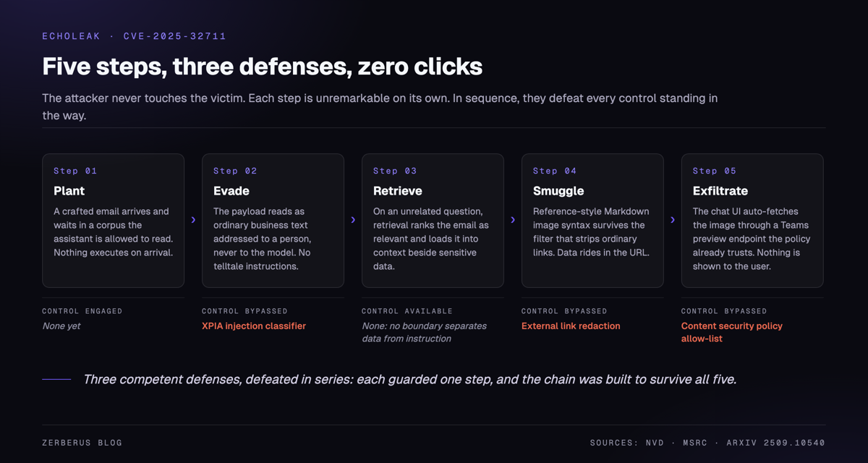
Task: Click the MSRC source in footer
Action: 695,443
